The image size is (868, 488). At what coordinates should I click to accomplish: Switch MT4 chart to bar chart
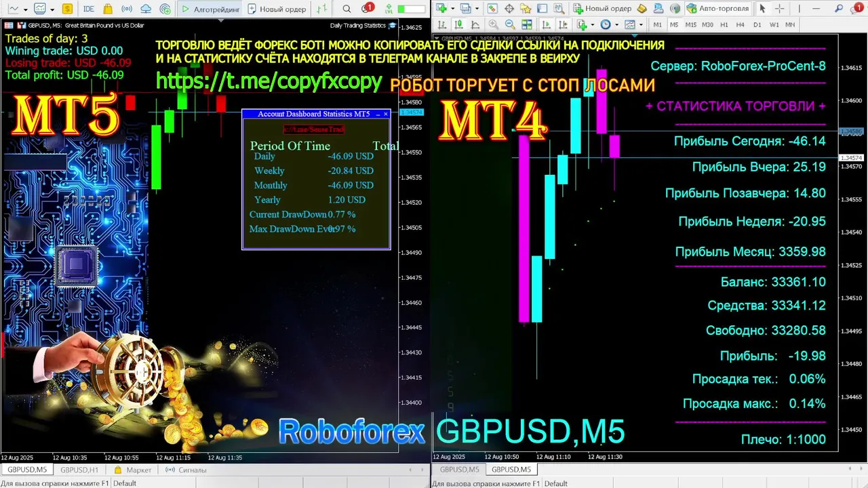pyautogui.click(x=442, y=24)
